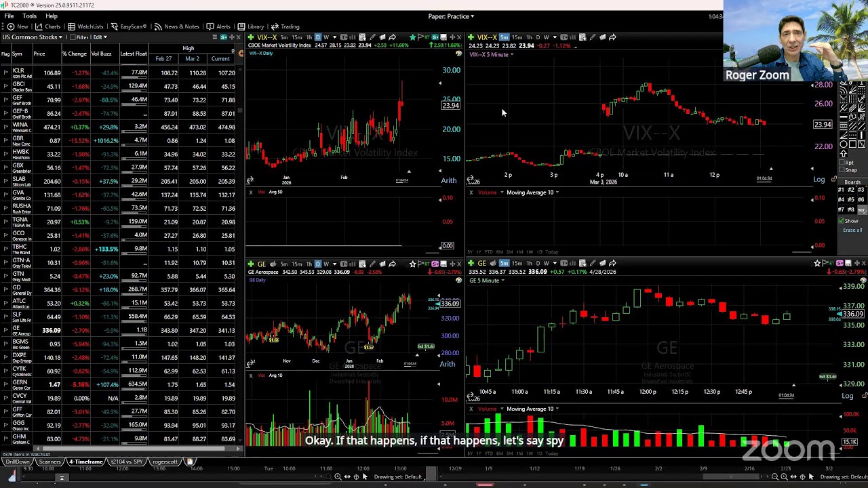Enable the Rpt drawing checkbox
868x488 pixels.
pos(843,163)
